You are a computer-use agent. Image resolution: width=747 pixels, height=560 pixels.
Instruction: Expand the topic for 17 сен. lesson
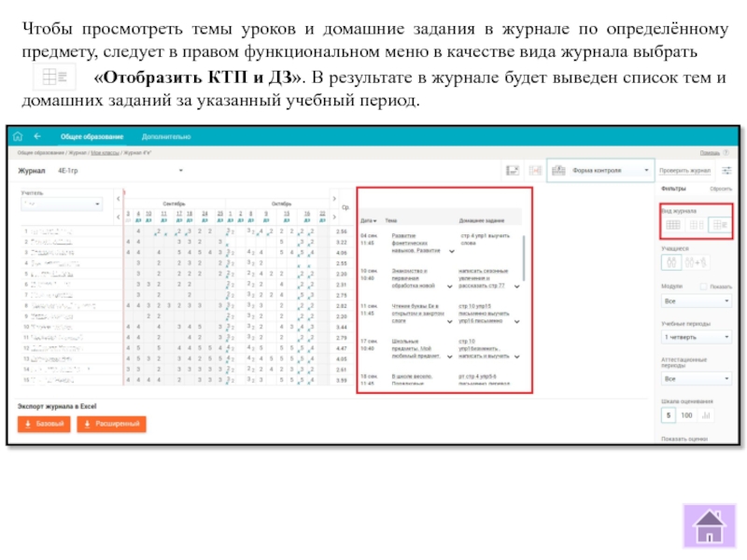[x=449, y=357]
